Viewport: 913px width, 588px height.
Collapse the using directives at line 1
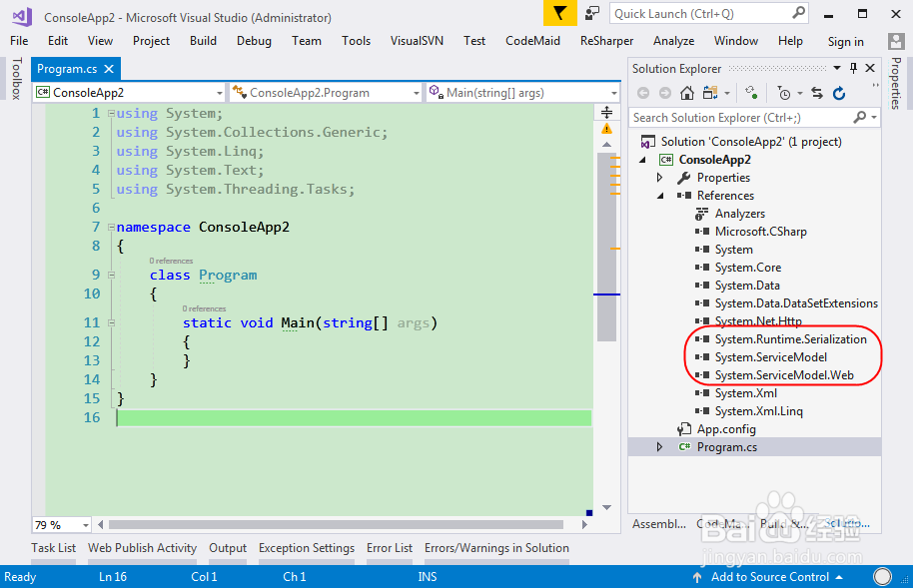pyautogui.click(x=111, y=114)
